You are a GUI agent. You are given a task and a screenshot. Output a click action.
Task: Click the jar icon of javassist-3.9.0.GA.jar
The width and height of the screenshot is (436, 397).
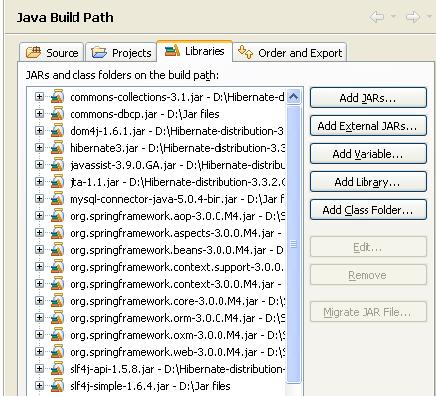tap(57, 165)
